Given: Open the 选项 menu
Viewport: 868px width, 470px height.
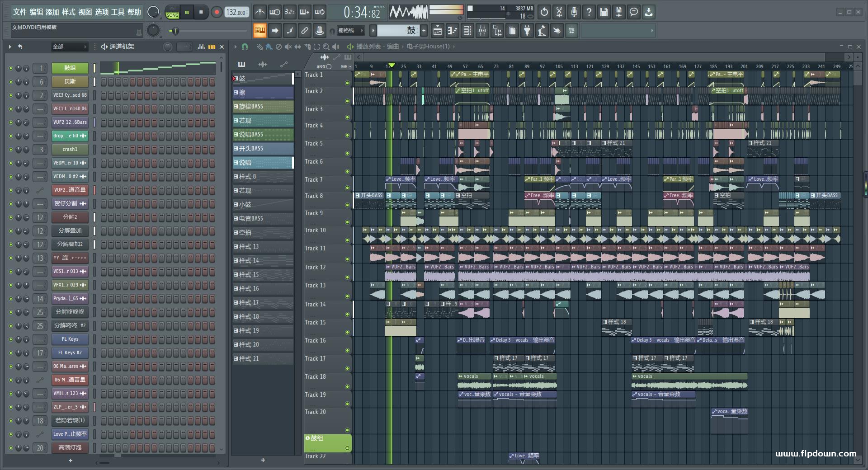Looking at the screenshot, I should tap(102, 12).
